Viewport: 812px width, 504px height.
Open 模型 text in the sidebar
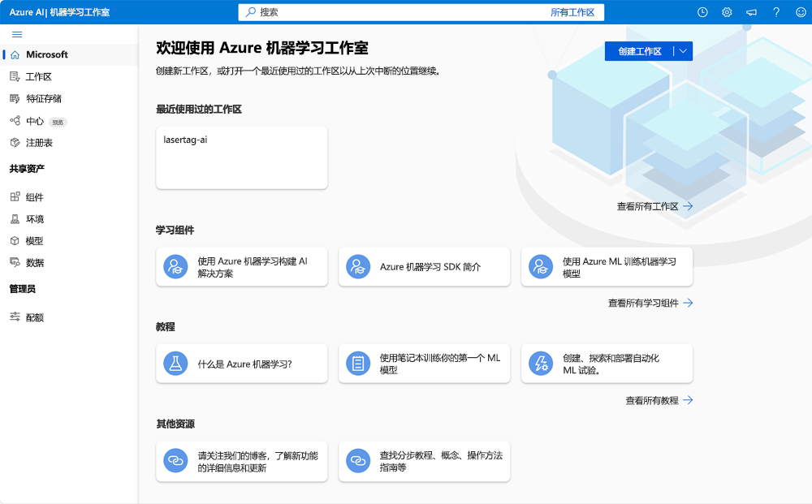click(x=35, y=241)
